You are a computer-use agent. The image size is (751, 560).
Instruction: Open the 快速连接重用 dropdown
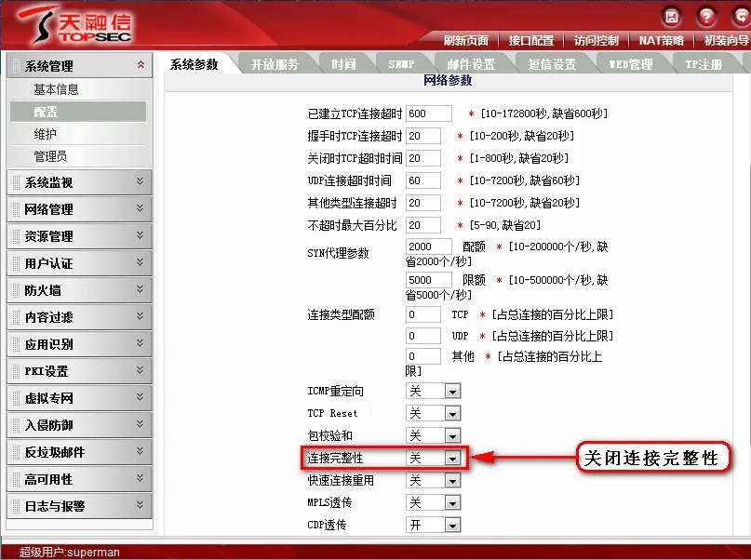point(433,480)
